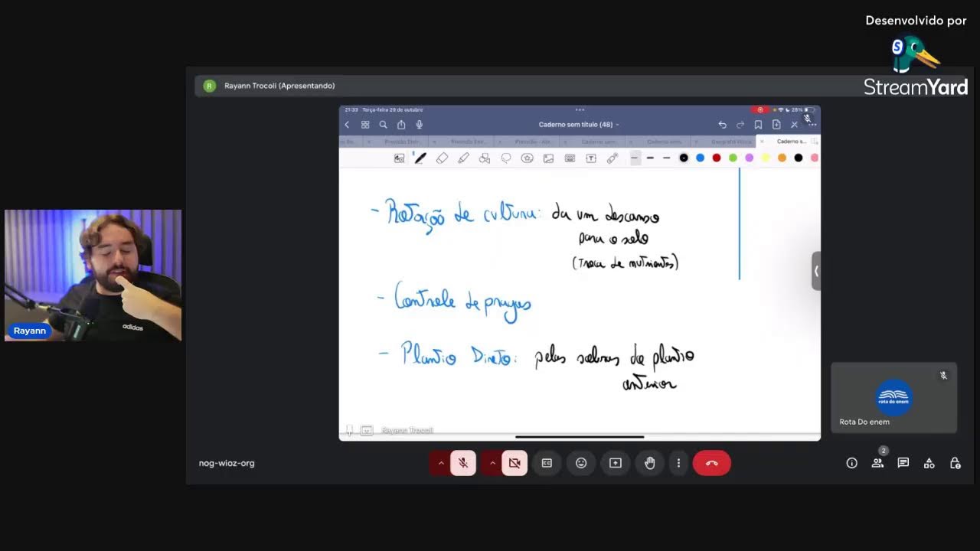Expand audio settings arrow beside microphone

[441, 463]
